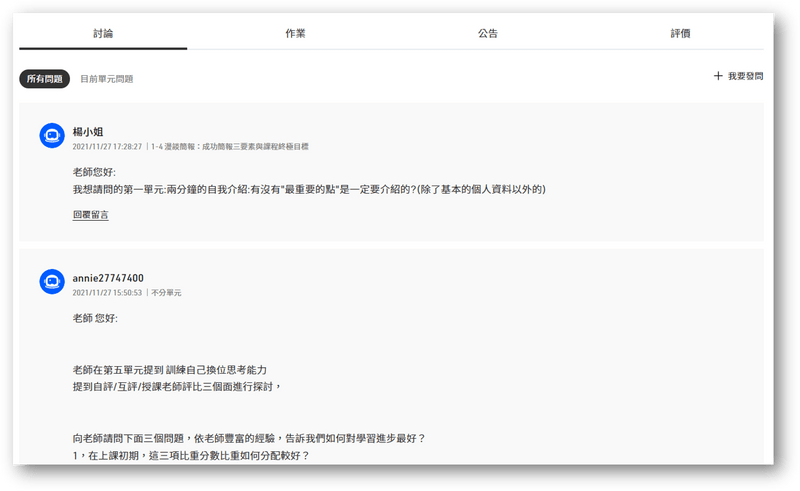Open the 楊小姐 username
Image resolution: width=800 pixels, height=491 pixels.
point(88,131)
